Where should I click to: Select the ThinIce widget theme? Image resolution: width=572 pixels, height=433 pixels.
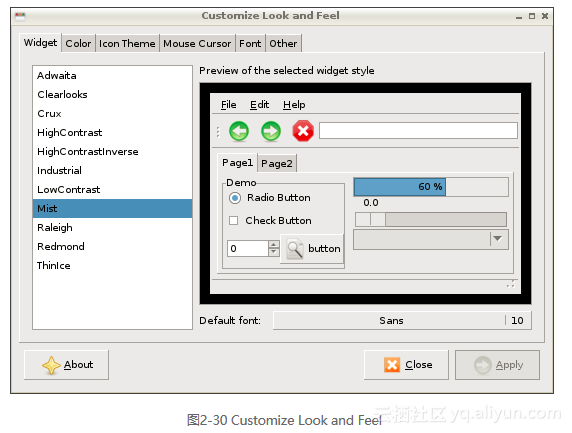pos(112,265)
